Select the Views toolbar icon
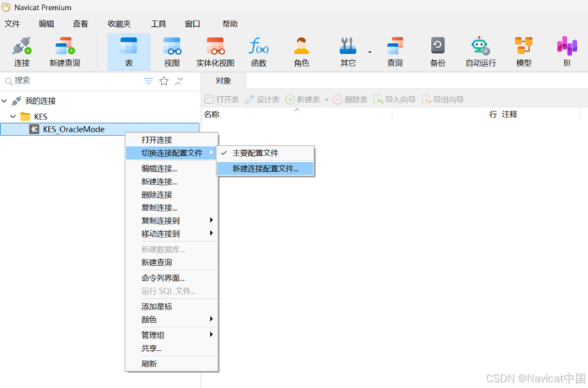This screenshot has height=388, width=588. coord(172,52)
